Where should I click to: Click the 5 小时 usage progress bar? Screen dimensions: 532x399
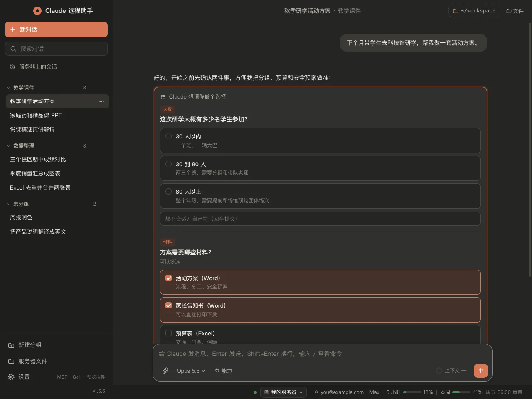[x=412, y=392]
